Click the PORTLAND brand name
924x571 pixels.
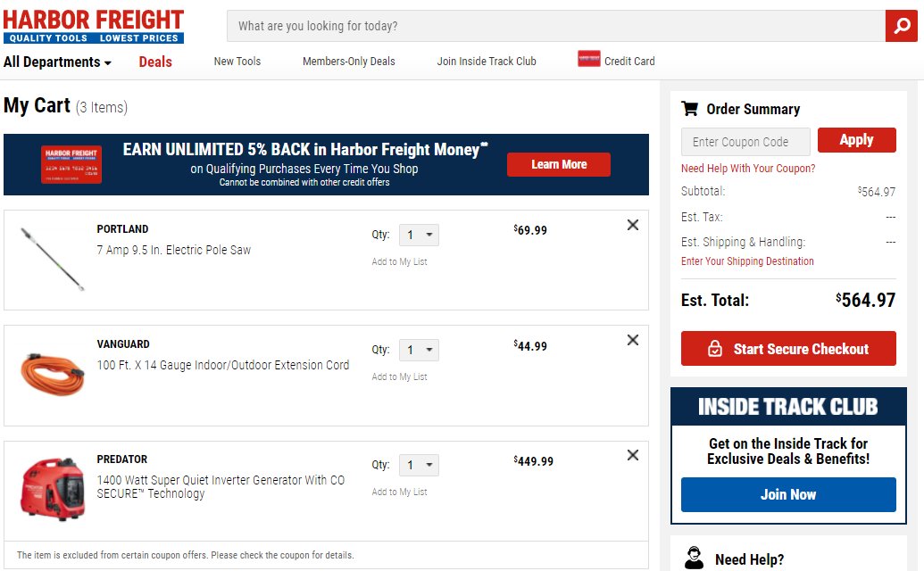coord(122,229)
